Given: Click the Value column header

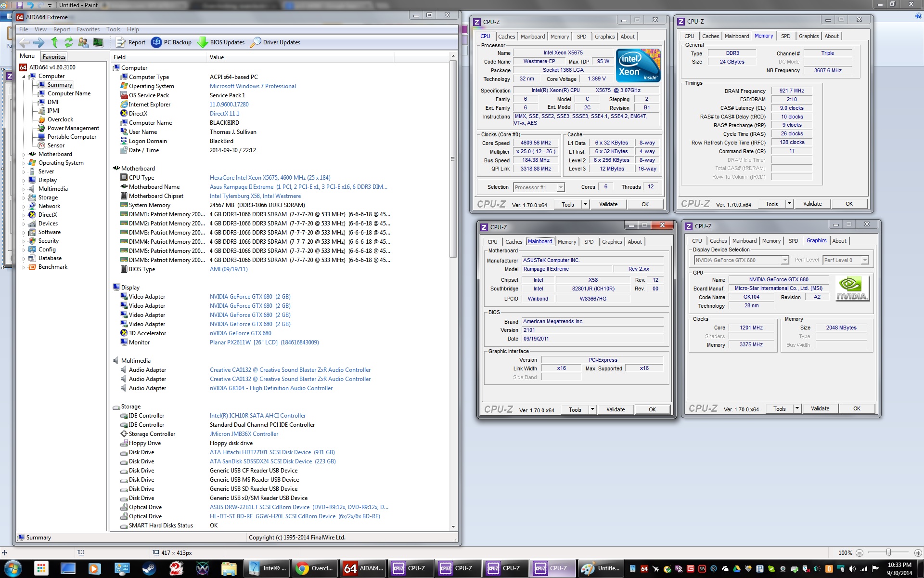Looking at the screenshot, I should pyautogui.click(x=300, y=57).
